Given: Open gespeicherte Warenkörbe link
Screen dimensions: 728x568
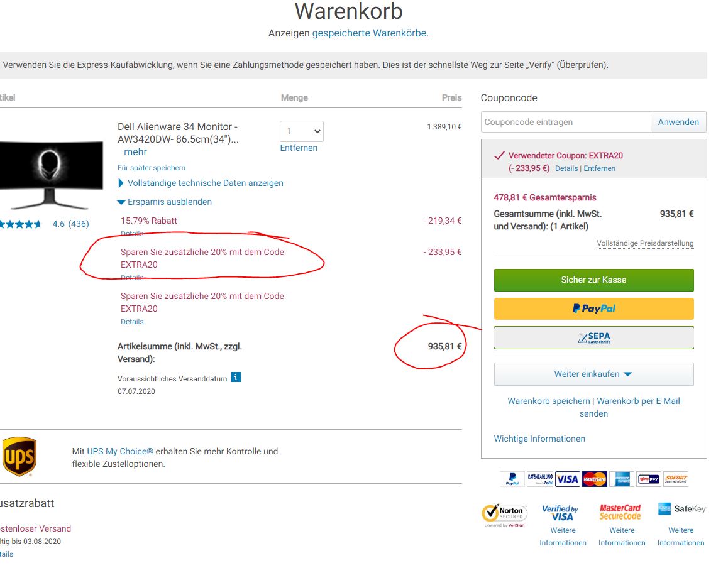Looking at the screenshot, I should coord(369,33).
